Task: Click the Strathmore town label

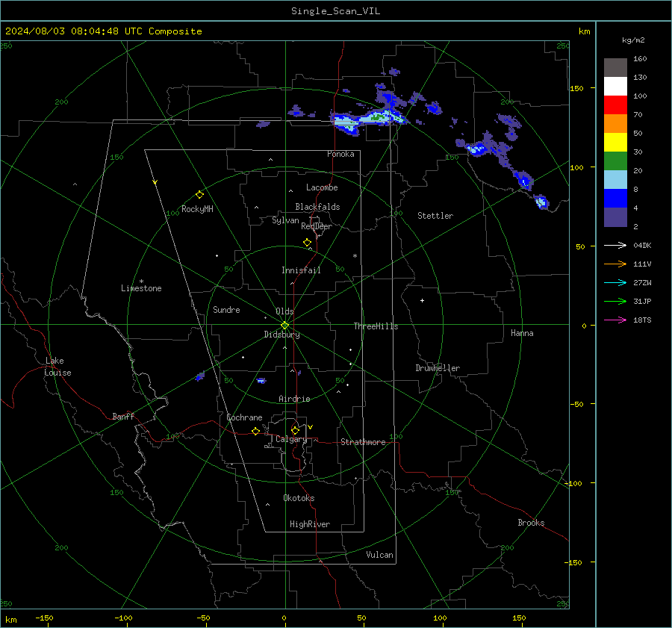Action: pos(363,442)
